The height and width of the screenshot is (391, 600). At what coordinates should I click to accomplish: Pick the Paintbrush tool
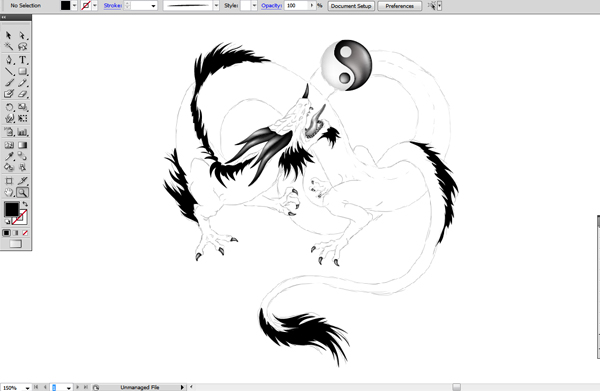[8, 83]
